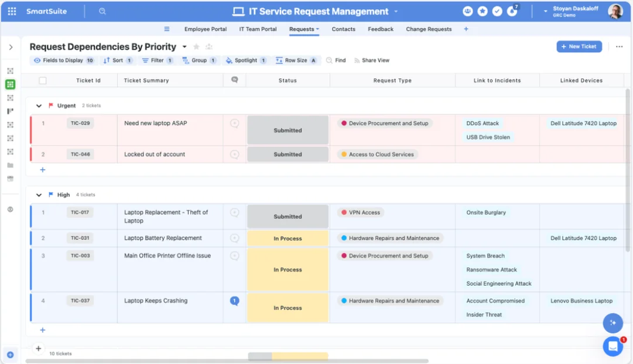The height and width of the screenshot is (364, 633).
Task: Click the vertical scrollbar on the right
Action: (x=627, y=170)
